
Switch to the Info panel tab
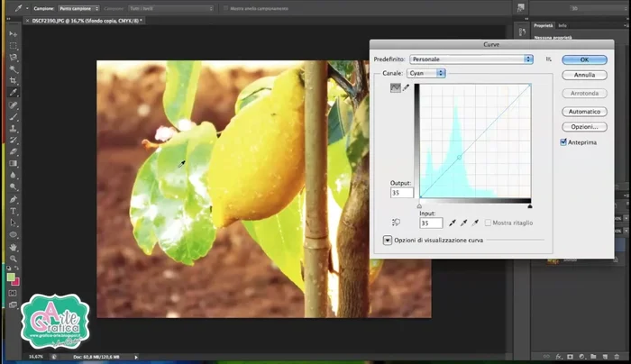click(x=562, y=25)
